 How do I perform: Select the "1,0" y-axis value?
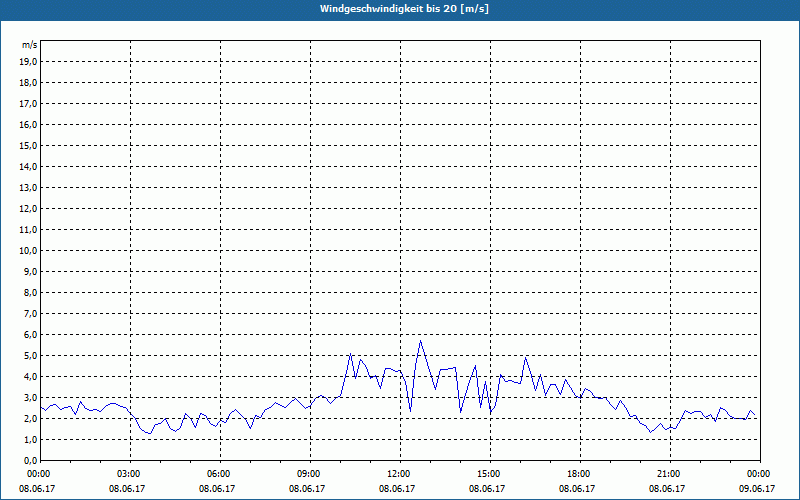coord(31,439)
